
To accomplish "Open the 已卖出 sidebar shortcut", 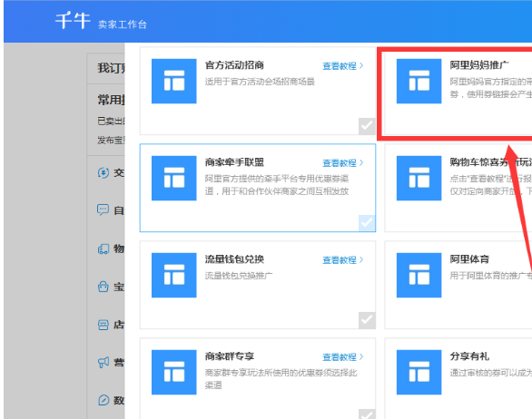I will tap(111, 121).
